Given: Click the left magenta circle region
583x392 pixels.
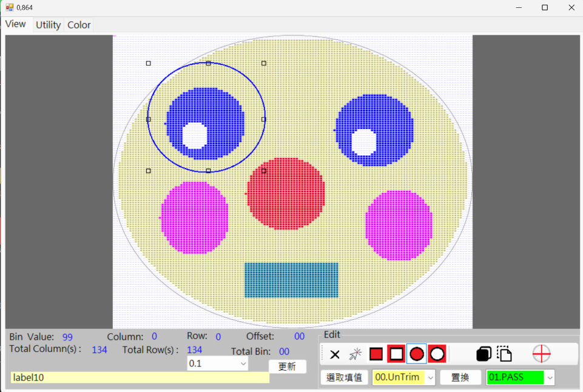Looking at the screenshot, I should (195, 218).
